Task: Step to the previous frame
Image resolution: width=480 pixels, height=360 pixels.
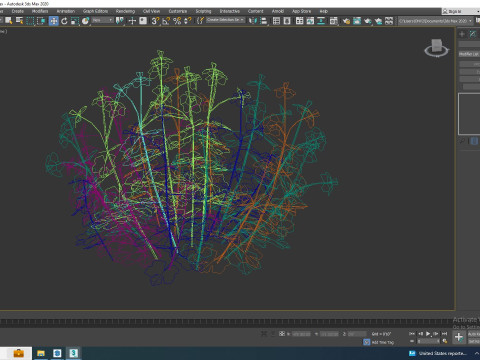Action: tap(420, 333)
